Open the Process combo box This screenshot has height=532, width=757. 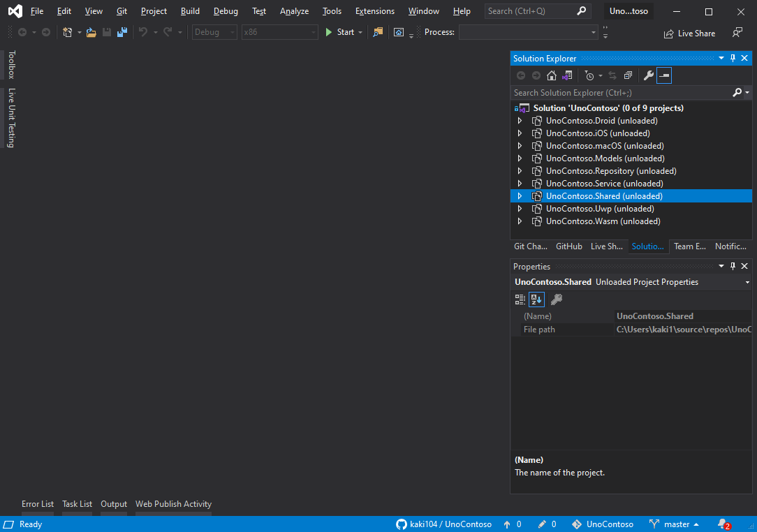(x=529, y=32)
